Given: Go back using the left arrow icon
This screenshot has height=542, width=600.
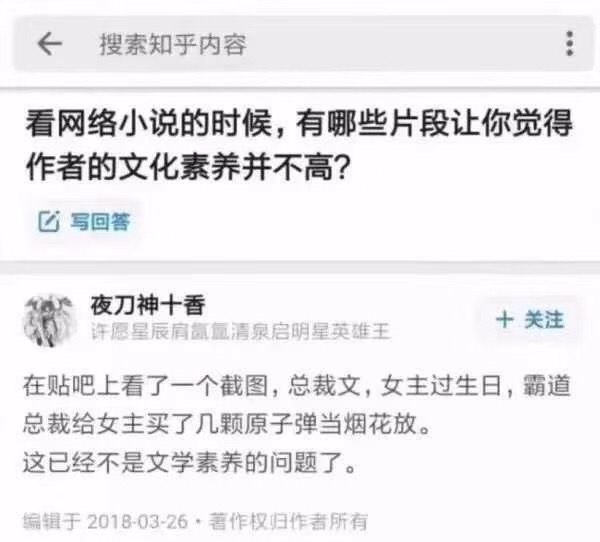Looking at the screenshot, I should click(49, 43).
